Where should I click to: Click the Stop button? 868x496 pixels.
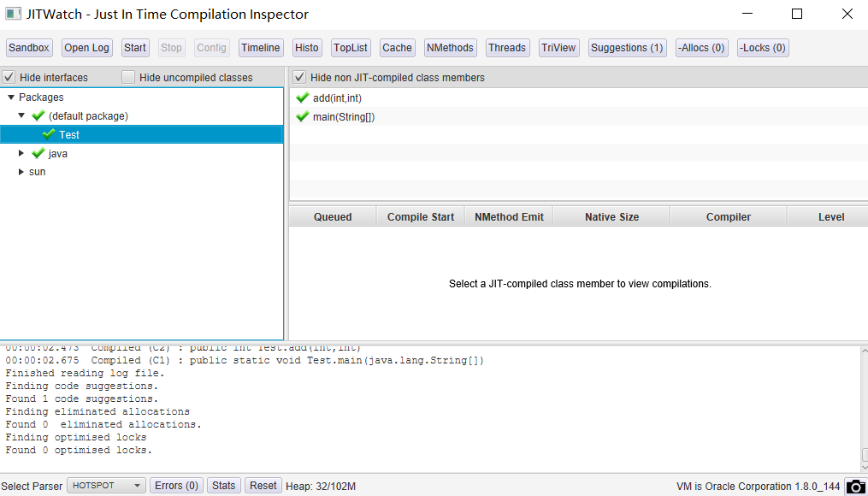click(x=171, y=48)
